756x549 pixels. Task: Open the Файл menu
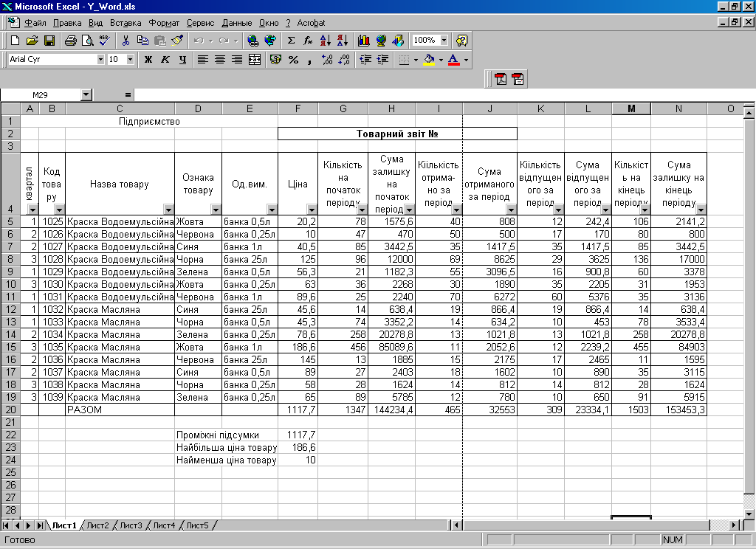pyautogui.click(x=35, y=23)
